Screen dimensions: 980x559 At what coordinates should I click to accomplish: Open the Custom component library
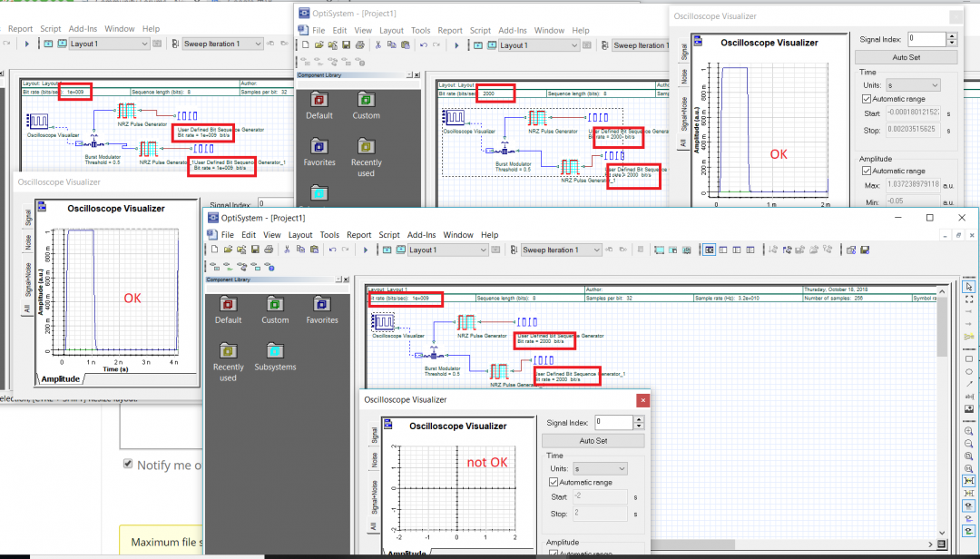pyautogui.click(x=275, y=309)
